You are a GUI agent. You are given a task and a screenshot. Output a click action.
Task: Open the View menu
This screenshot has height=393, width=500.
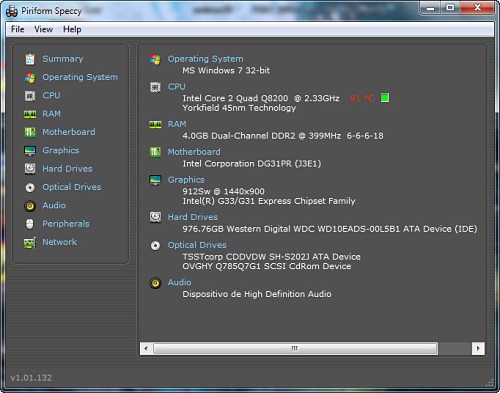click(43, 29)
